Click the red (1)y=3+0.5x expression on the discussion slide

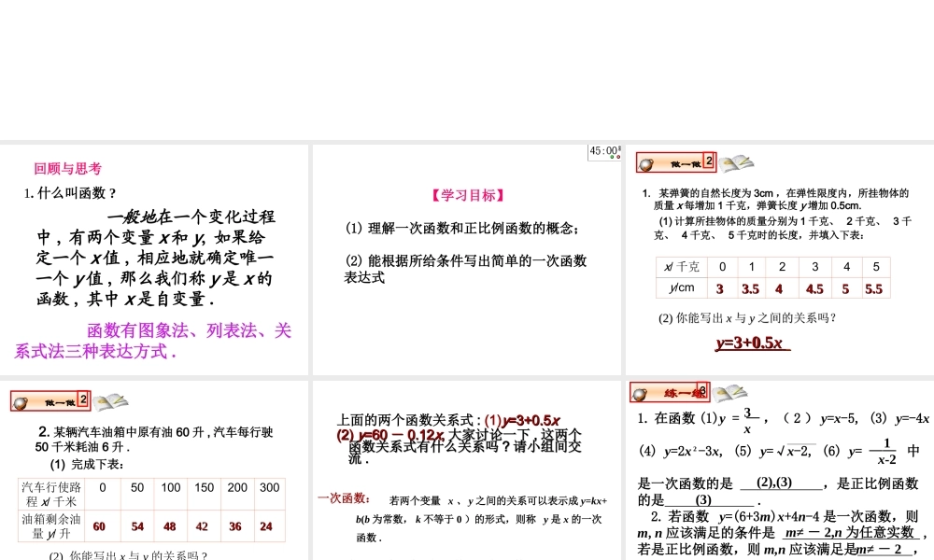coord(522,421)
